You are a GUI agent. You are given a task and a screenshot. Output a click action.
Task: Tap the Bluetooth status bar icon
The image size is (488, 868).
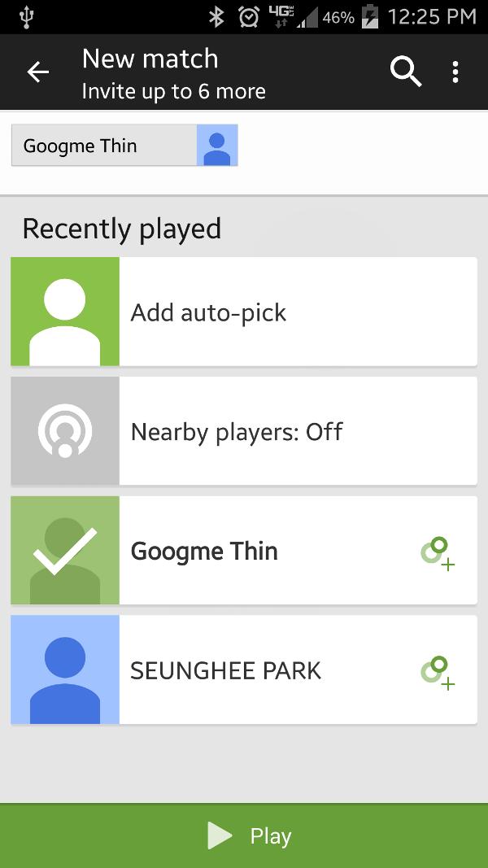pyautogui.click(x=216, y=16)
